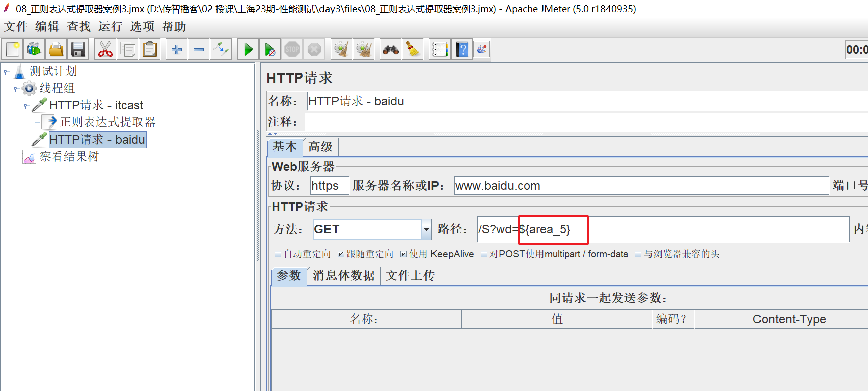Click the Open file folder icon

[x=56, y=49]
